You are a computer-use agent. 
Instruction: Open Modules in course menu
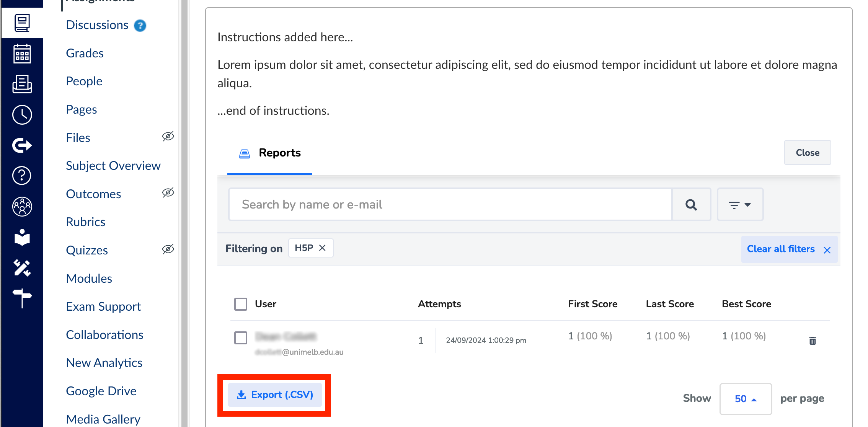(x=89, y=279)
